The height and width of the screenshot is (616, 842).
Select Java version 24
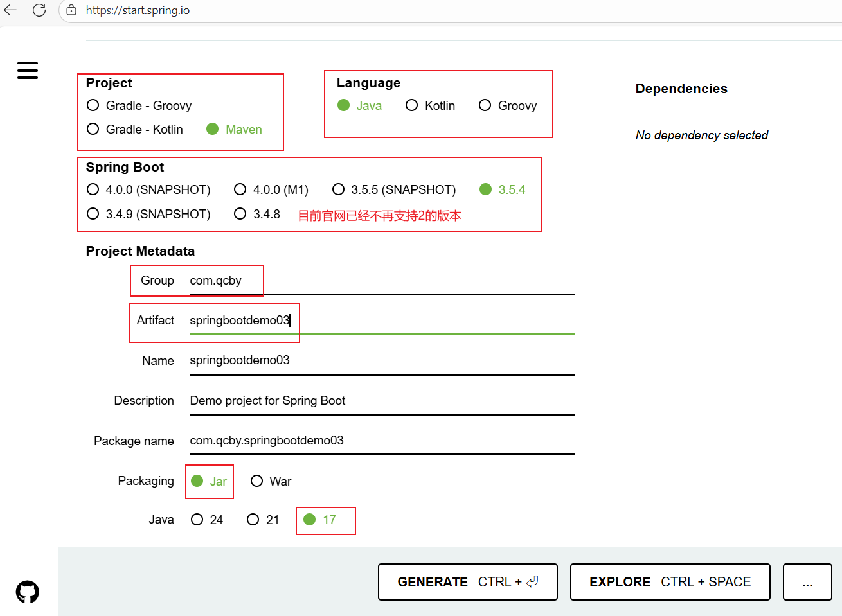pyautogui.click(x=208, y=520)
